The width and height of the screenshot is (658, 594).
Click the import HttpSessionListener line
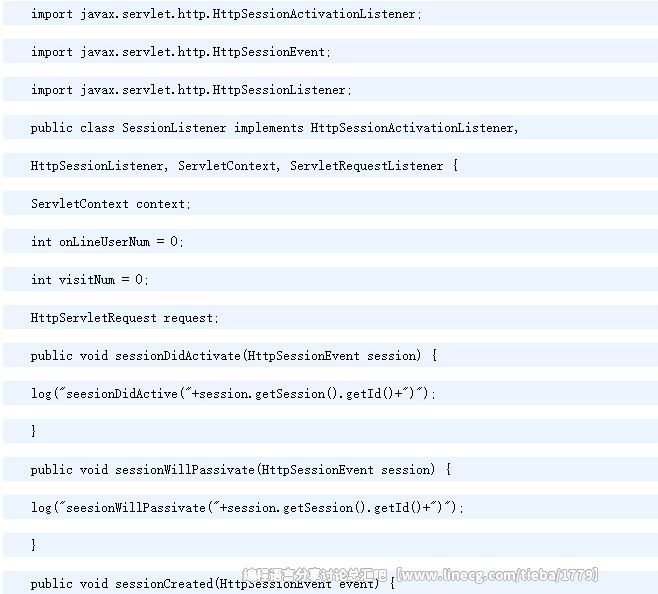(x=191, y=90)
